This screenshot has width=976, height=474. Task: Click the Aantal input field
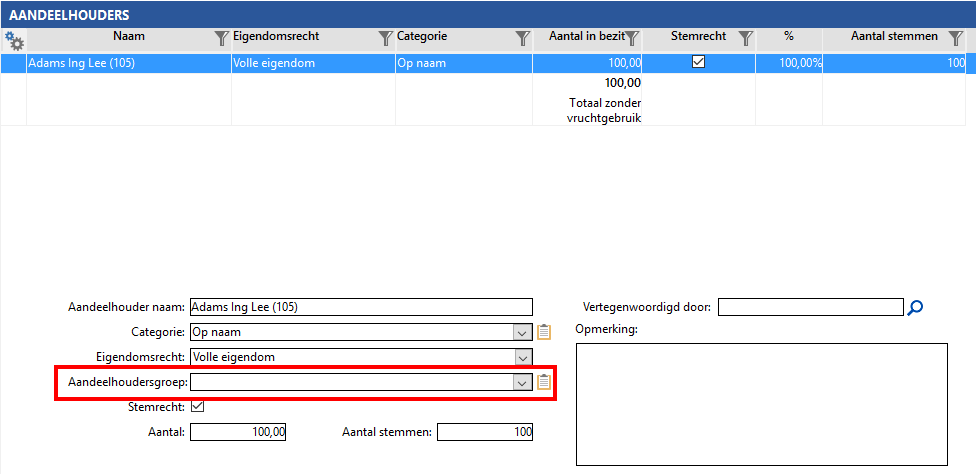[x=238, y=432]
